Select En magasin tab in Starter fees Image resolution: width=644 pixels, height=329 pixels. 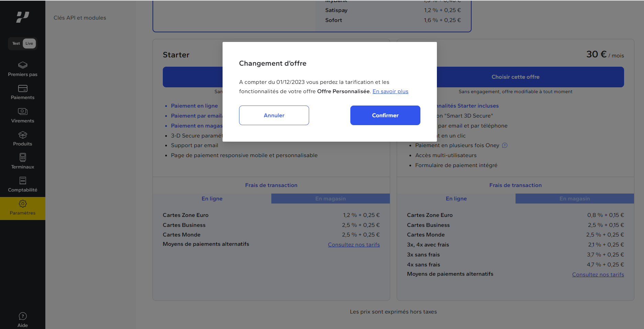(x=330, y=199)
